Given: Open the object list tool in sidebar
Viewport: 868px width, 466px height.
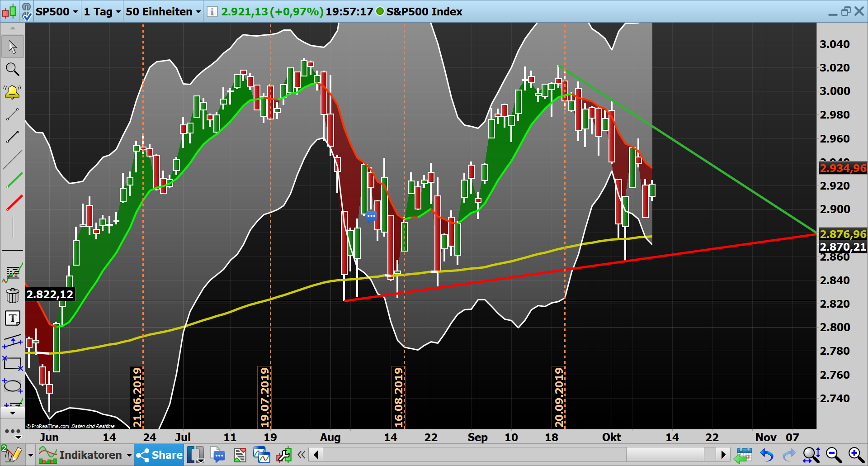Looking at the screenshot, I should click(13, 272).
